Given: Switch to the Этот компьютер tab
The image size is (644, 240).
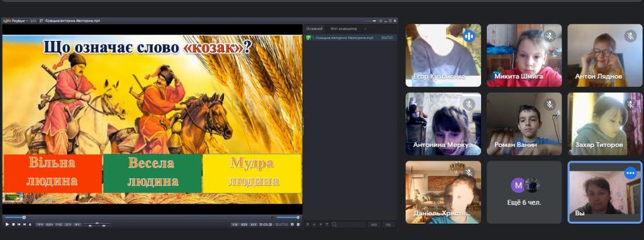Looking at the screenshot, I should [343, 29].
